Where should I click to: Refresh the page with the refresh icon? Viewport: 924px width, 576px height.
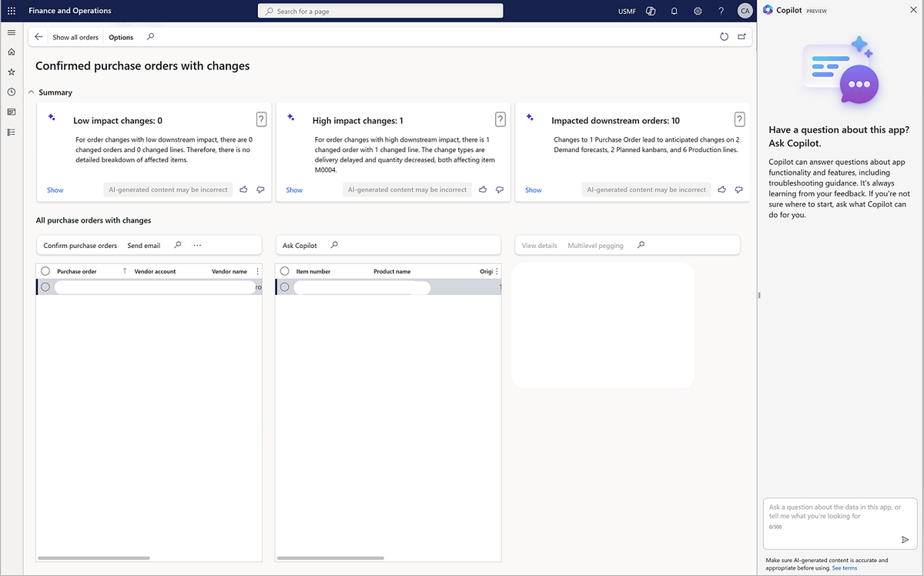click(x=724, y=36)
